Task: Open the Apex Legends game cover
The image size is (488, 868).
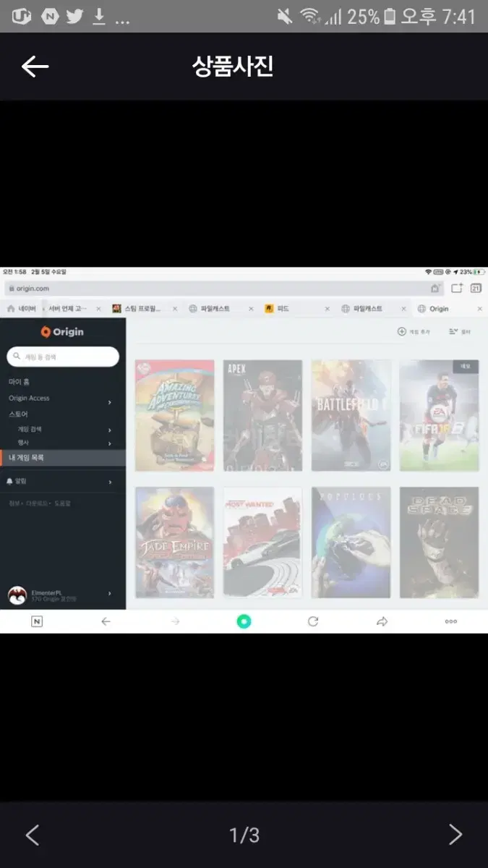Action: coord(262,415)
